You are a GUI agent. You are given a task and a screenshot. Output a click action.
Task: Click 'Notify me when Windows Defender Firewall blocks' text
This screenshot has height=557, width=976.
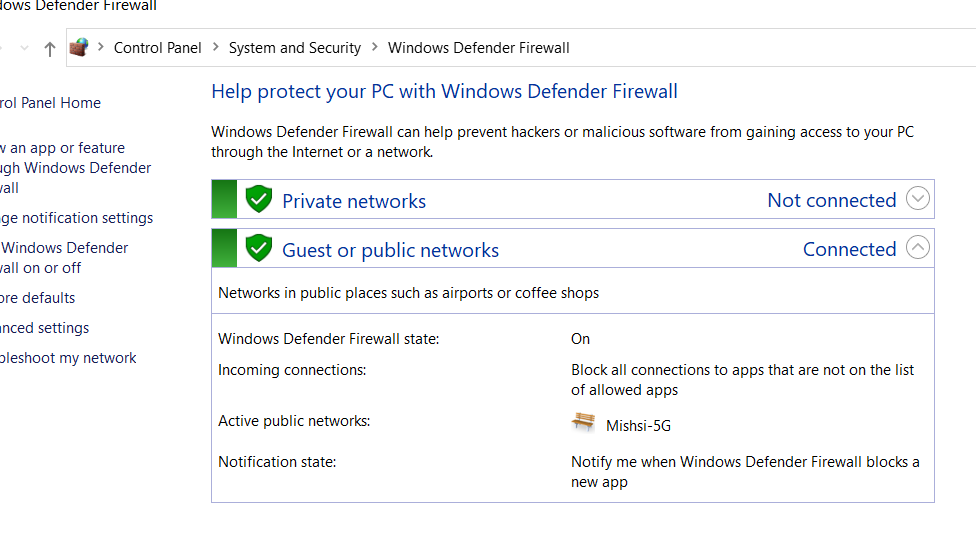(745, 472)
